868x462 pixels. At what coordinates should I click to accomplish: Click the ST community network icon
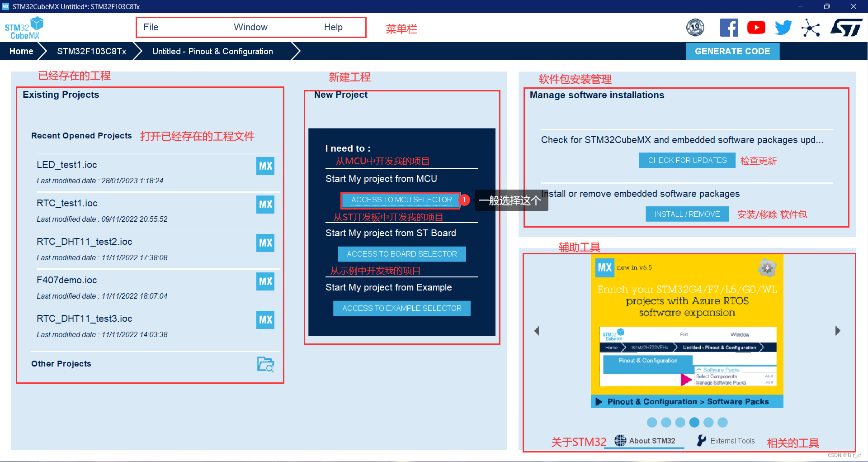pyautogui.click(x=811, y=28)
